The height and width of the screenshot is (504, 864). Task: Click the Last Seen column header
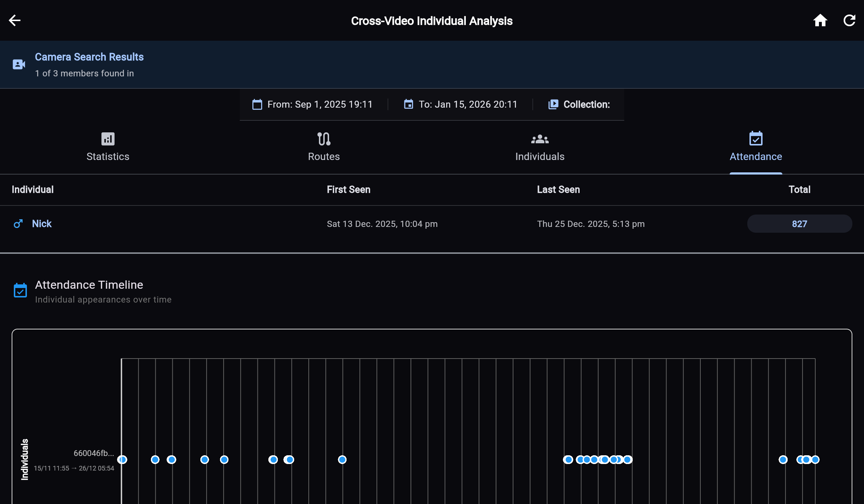coord(558,189)
